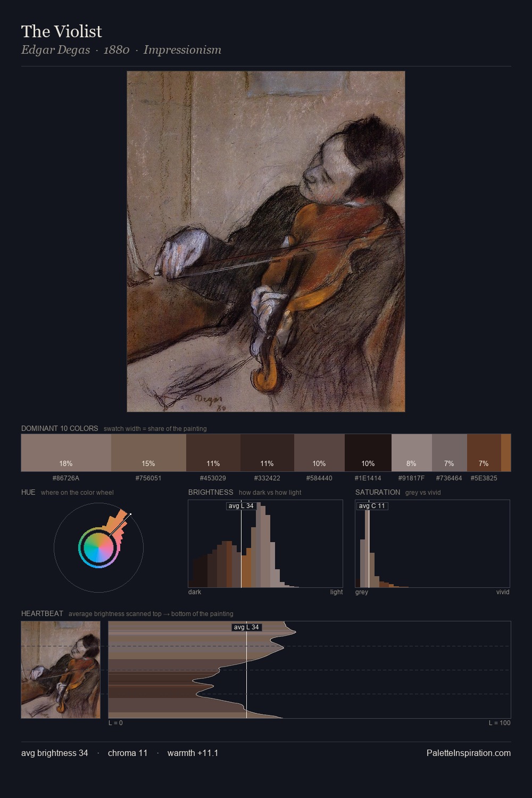The width and height of the screenshot is (532, 798).
Task: Click the "swatch width = share of the painting" note
Action: point(155,429)
